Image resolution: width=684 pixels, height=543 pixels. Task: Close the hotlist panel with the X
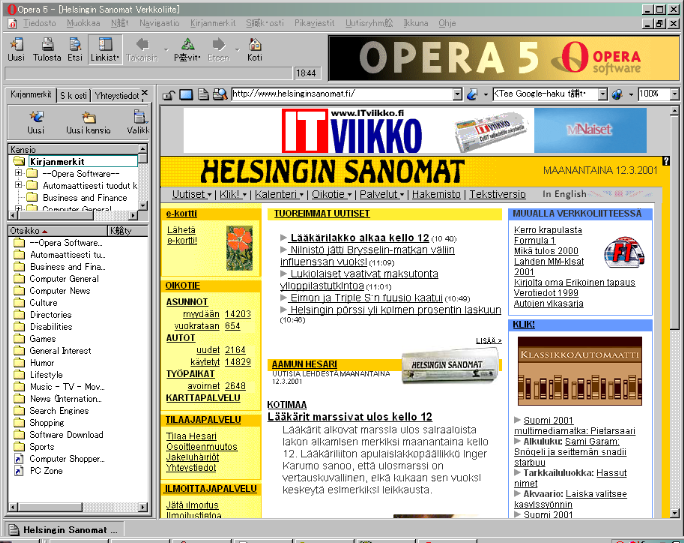point(145,93)
